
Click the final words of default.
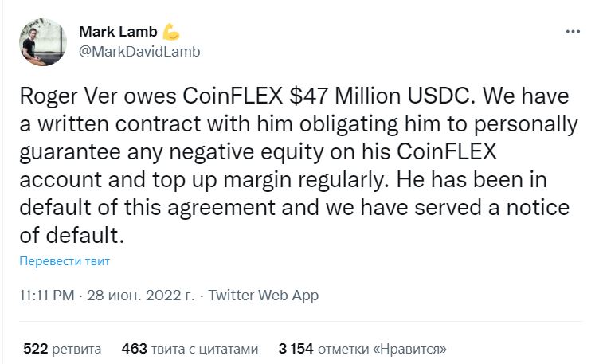72,235
